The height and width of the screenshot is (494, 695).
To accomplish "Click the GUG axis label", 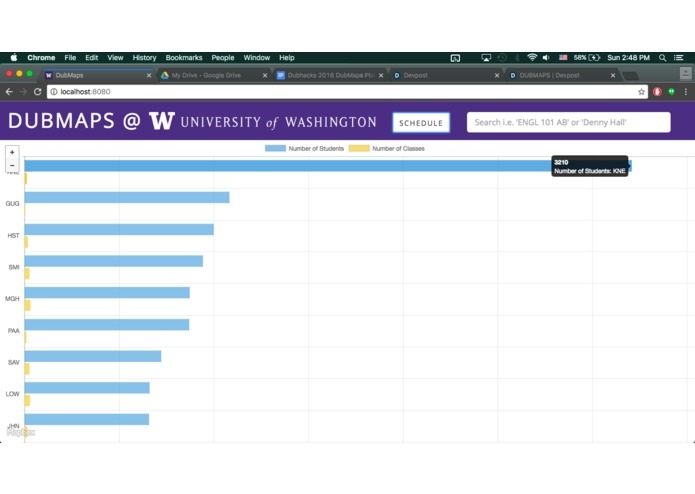I will (x=12, y=204).
